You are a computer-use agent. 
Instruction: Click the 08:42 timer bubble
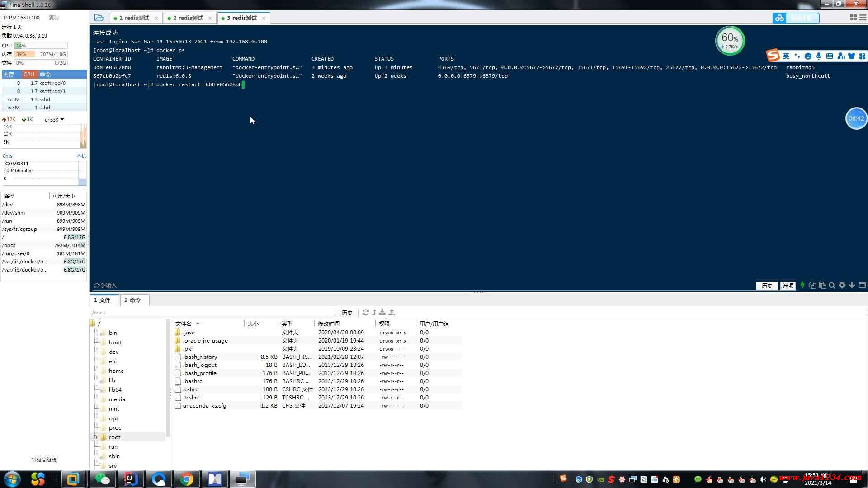pyautogui.click(x=856, y=118)
